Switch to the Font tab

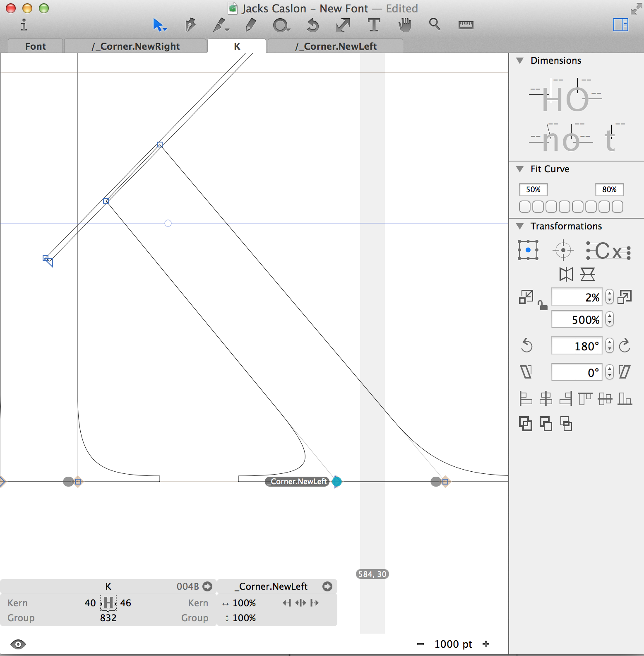tap(35, 46)
